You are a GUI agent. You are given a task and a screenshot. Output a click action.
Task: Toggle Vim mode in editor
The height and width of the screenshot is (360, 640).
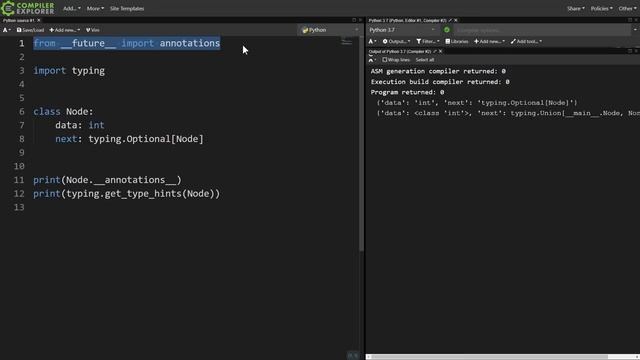pos(93,30)
